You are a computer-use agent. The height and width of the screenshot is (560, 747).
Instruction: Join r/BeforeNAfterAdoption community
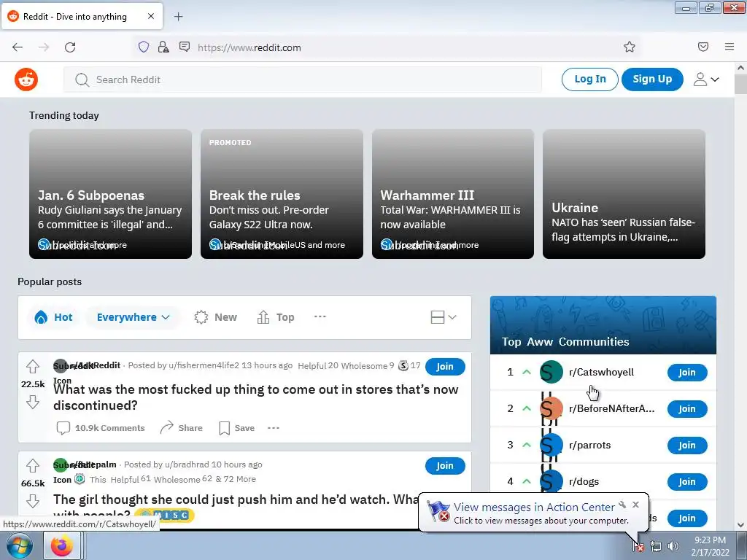tap(687, 409)
